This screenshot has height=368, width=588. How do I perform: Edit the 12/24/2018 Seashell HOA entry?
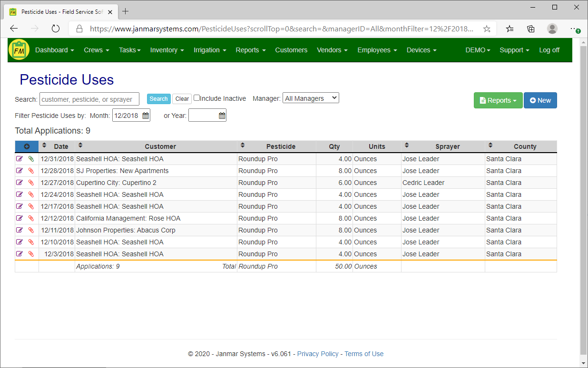tap(20, 194)
